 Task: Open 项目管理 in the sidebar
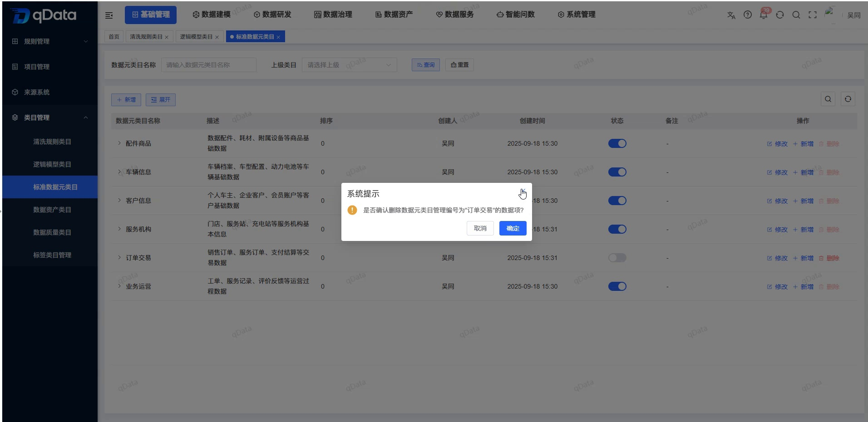click(x=50, y=67)
